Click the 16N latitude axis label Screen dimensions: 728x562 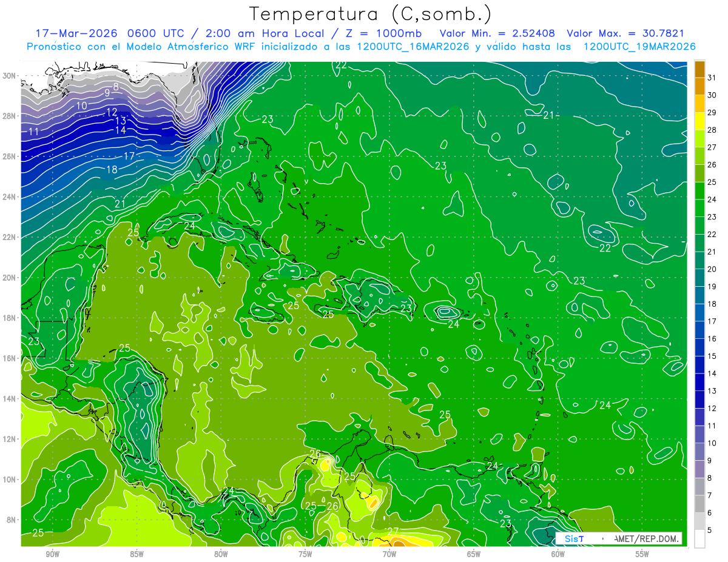9,358
